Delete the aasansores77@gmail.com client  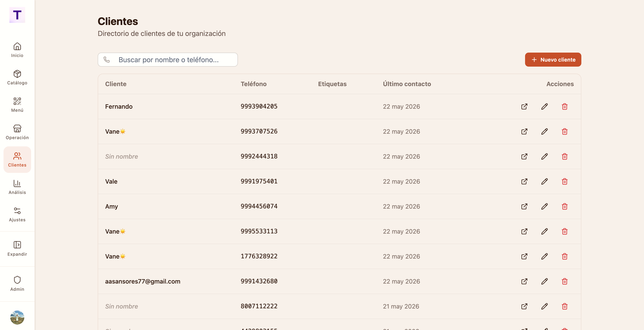pos(564,282)
